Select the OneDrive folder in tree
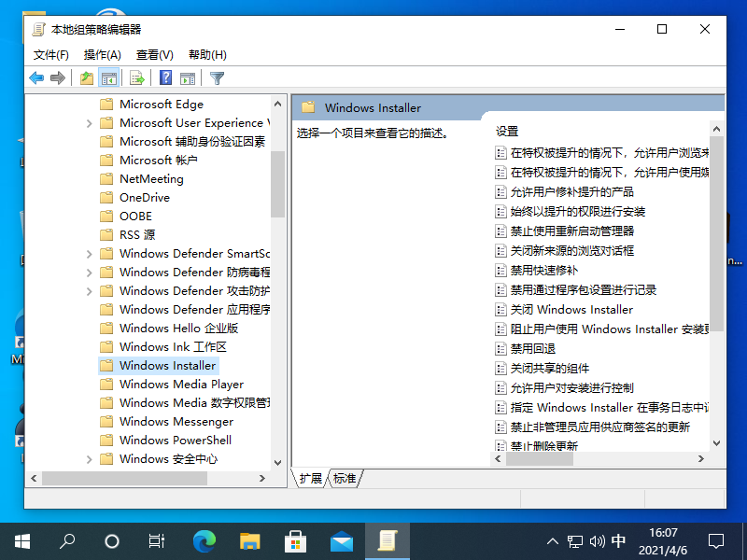The image size is (747, 560). (x=144, y=198)
